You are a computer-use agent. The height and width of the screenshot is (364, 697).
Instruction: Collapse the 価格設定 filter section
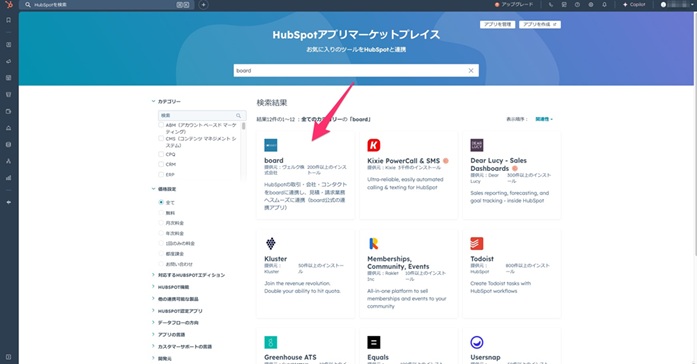click(164, 189)
